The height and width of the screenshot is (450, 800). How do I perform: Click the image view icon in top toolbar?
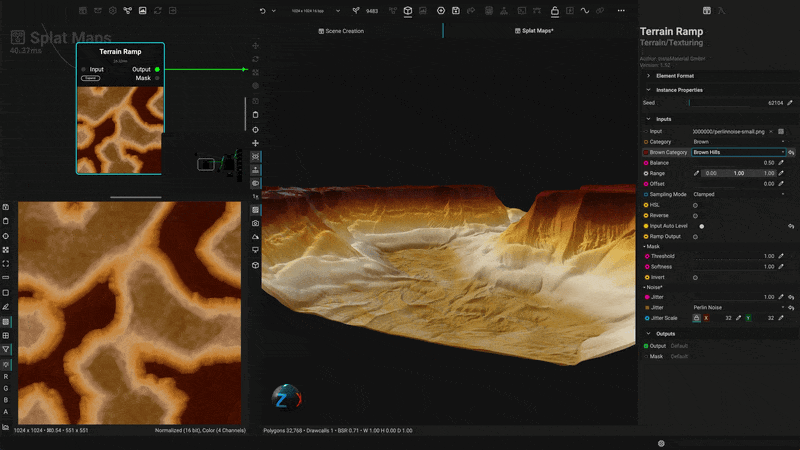(142, 11)
